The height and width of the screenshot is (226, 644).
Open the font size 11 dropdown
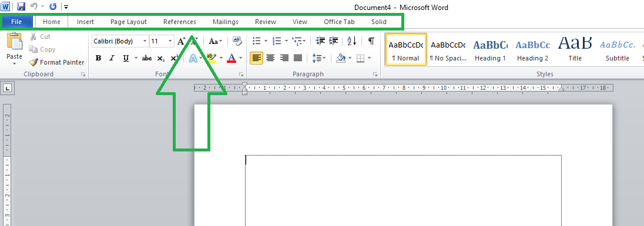click(x=170, y=41)
